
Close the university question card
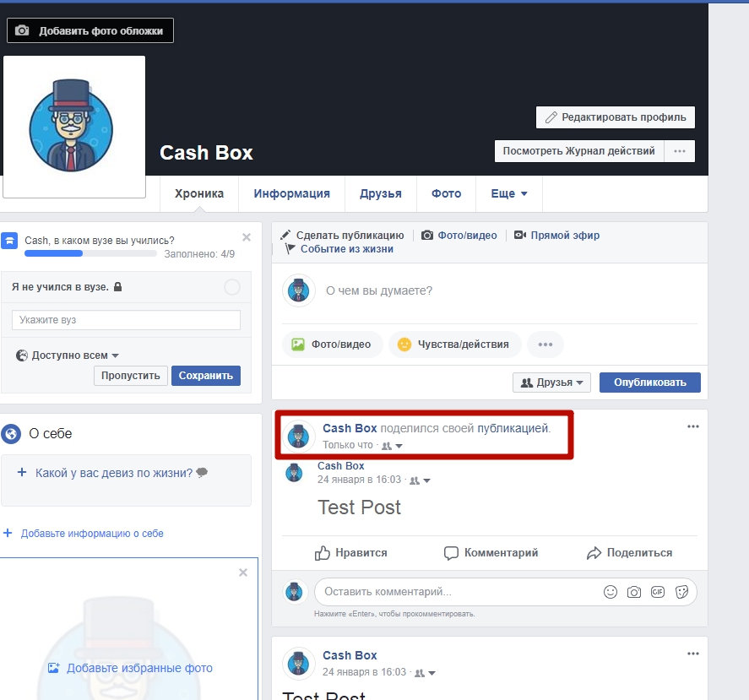(x=247, y=237)
